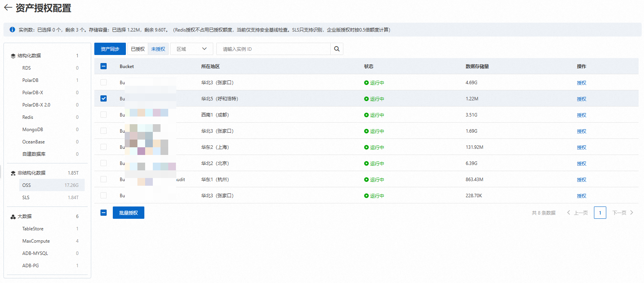644x283 pixels.
Task: Click the 所在地区 column header
Action: tap(210, 67)
